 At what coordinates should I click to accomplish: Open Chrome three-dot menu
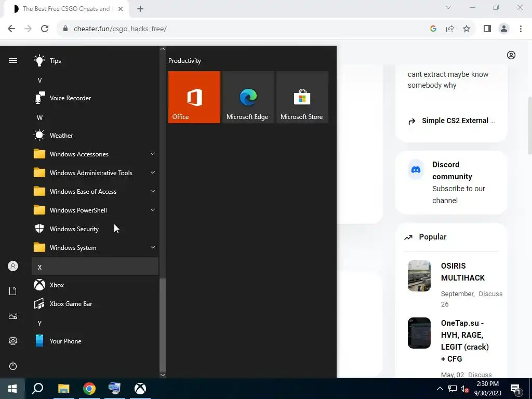[x=521, y=29]
